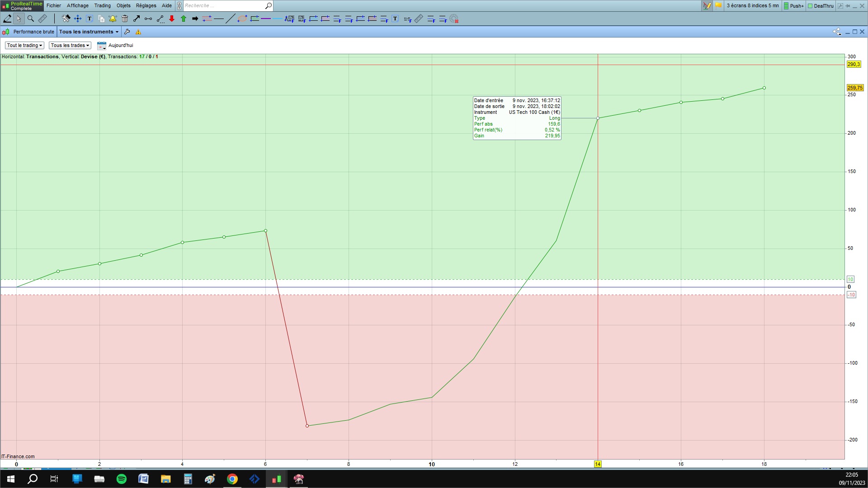Screen dimensions: 868x488
Task: Open the Trading menu
Action: (102, 5)
